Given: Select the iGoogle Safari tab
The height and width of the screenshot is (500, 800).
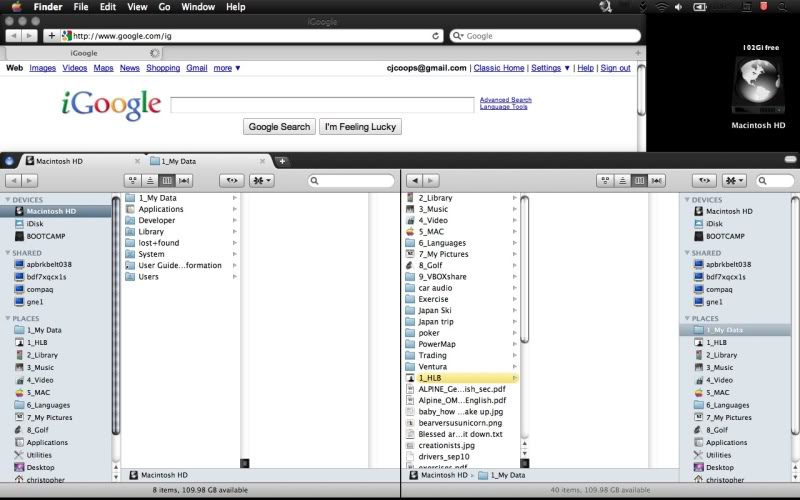Looking at the screenshot, I should pyautogui.click(x=84, y=53).
